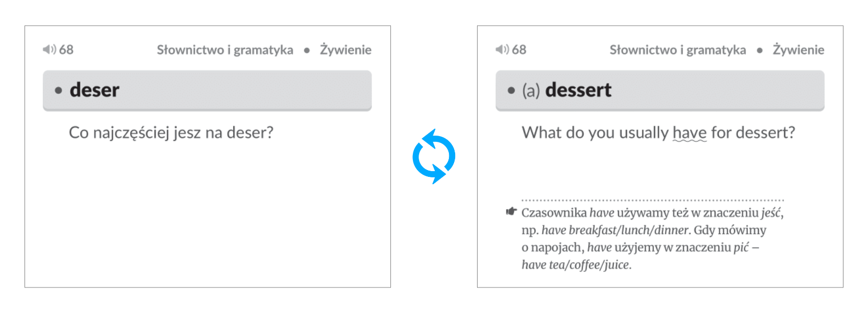Click the sentence 'Co najczęściej jesz na deser?'
The width and height of the screenshot is (868, 313).
[x=171, y=133]
